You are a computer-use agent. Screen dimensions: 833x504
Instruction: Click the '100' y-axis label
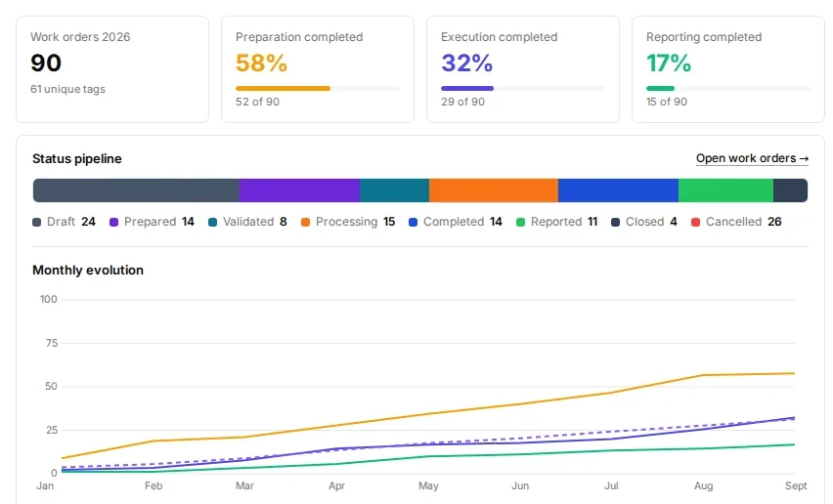pyautogui.click(x=48, y=299)
